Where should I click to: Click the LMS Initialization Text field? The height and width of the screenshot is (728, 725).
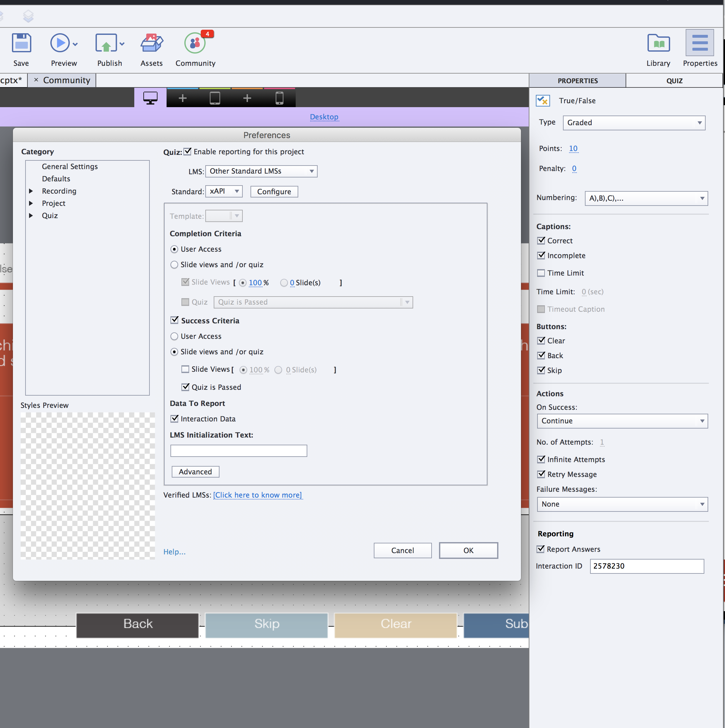pyautogui.click(x=239, y=451)
